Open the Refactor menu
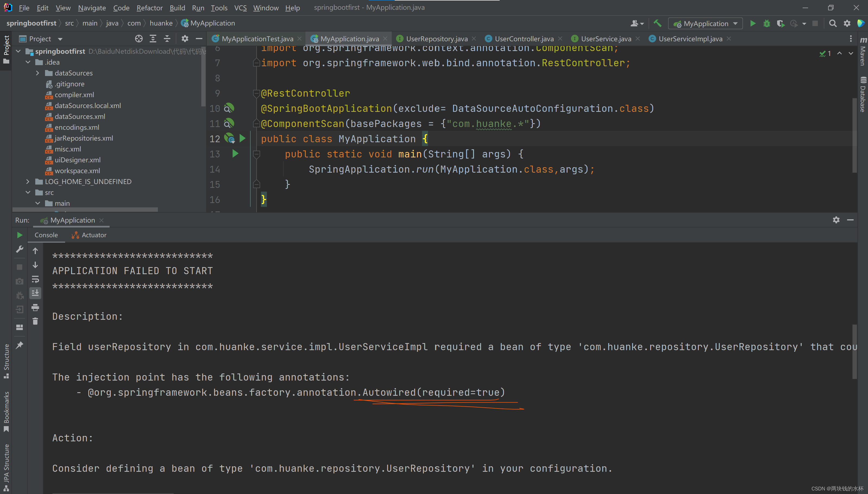 pyautogui.click(x=149, y=8)
